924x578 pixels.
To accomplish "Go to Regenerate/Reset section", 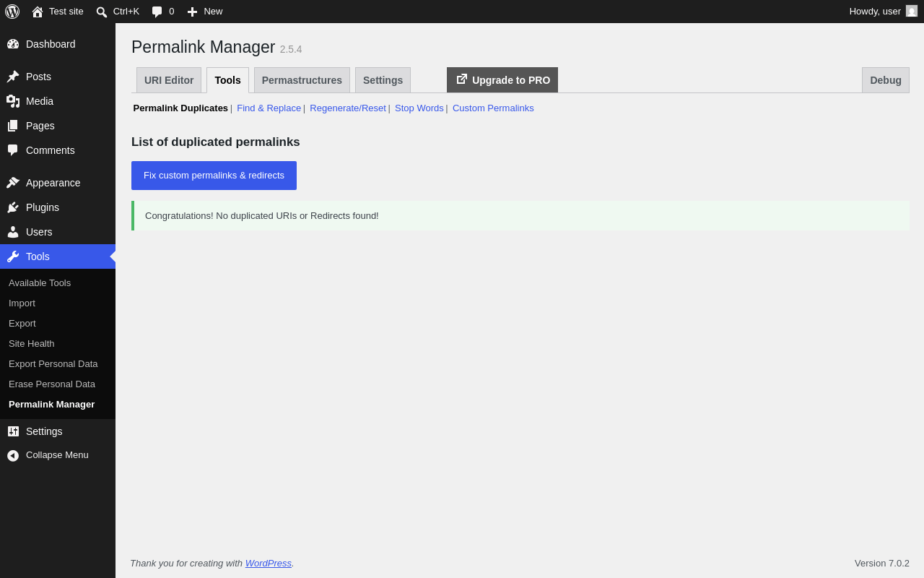I will [348, 108].
